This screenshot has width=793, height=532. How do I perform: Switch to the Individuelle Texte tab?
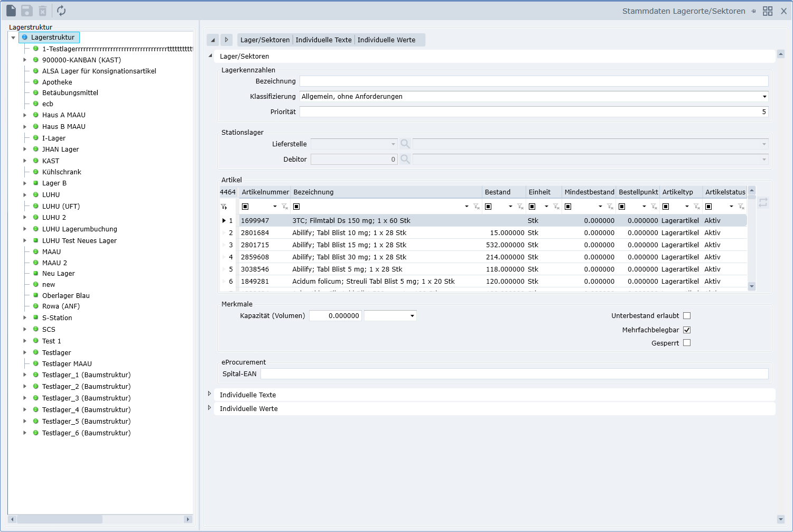click(323, 40)
